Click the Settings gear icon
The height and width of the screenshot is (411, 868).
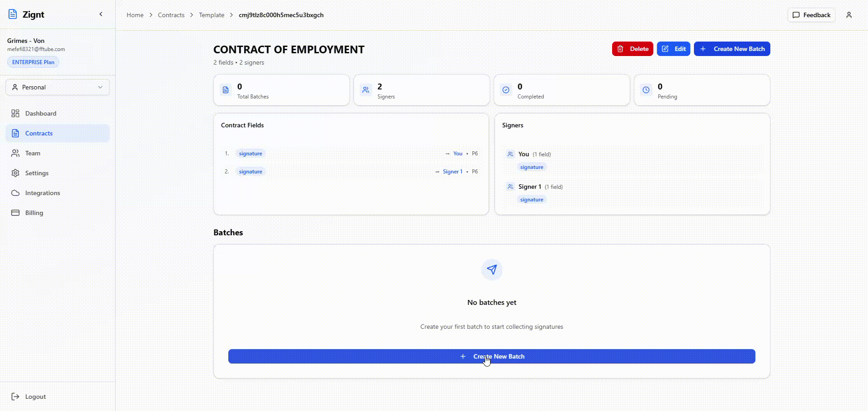coord(15,173)
